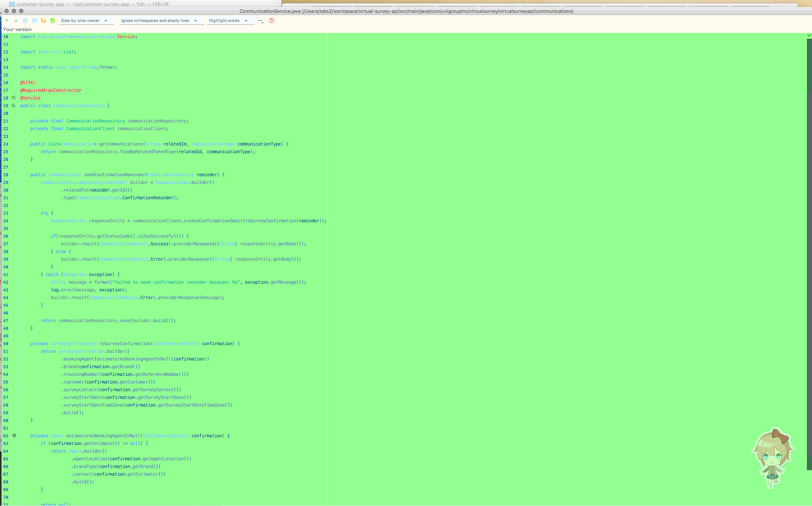Select the boxed left-arrow change navigation icon

[25, 20]
